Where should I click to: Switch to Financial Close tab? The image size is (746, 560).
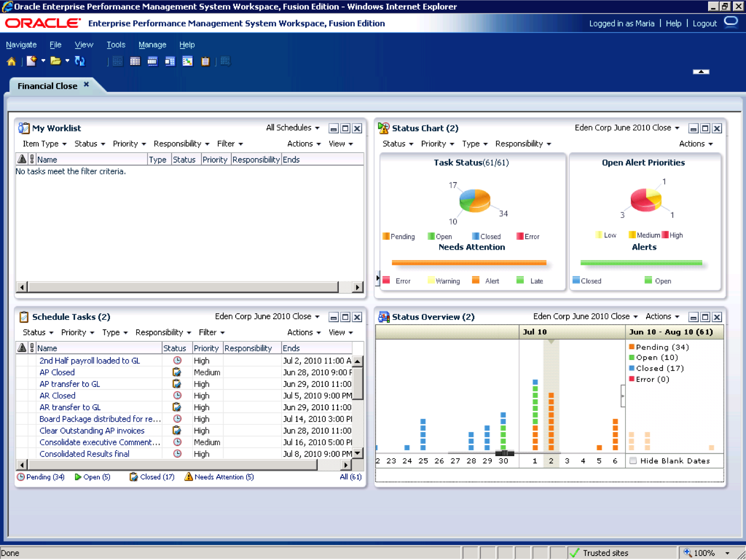(47, 86)
